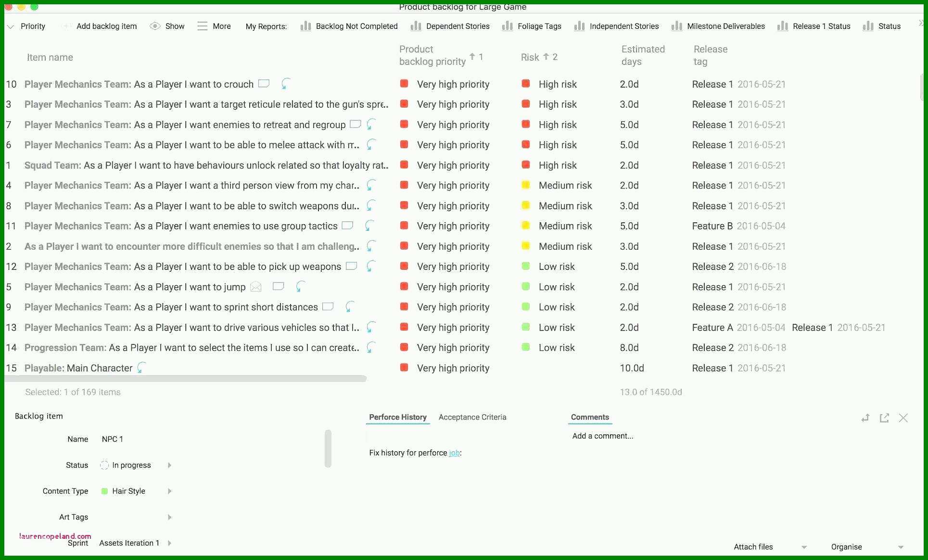Open Milestone Deliverables report chart icon
Screen dimensions: 928x560
677,26
